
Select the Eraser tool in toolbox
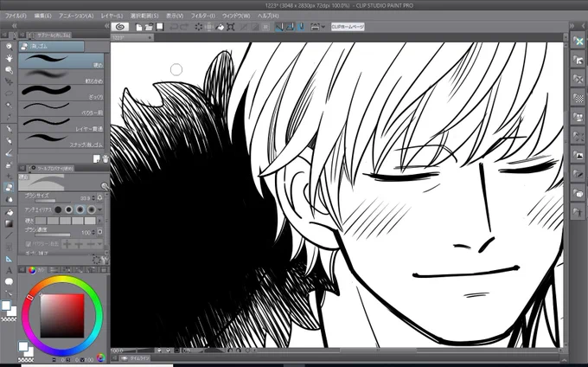tap(9, 187)
